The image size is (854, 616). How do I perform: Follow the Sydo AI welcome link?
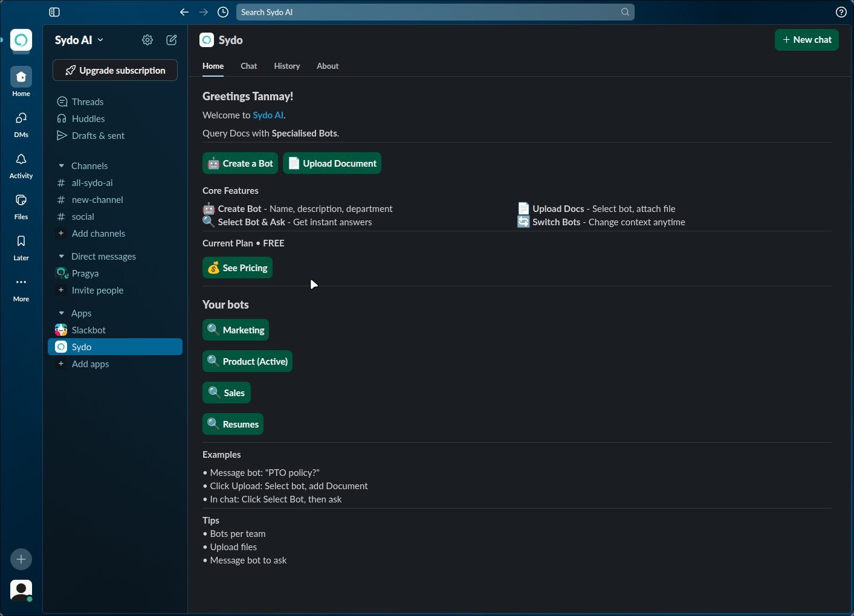268,115
